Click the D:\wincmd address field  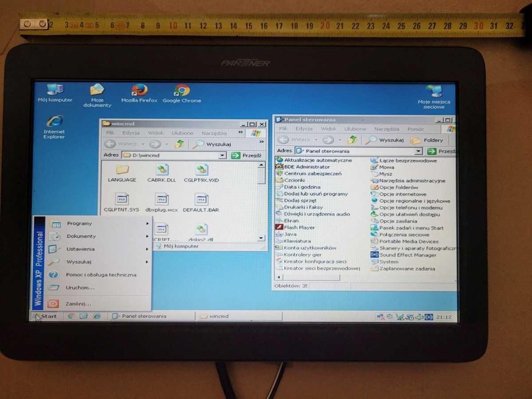(x=174, y=155)
